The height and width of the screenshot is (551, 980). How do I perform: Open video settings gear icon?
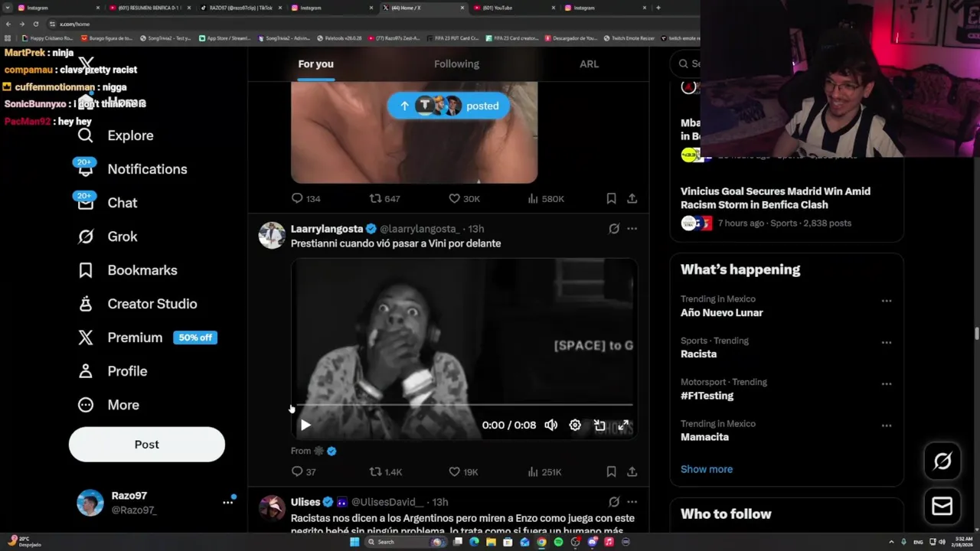(x=575, y=425)
